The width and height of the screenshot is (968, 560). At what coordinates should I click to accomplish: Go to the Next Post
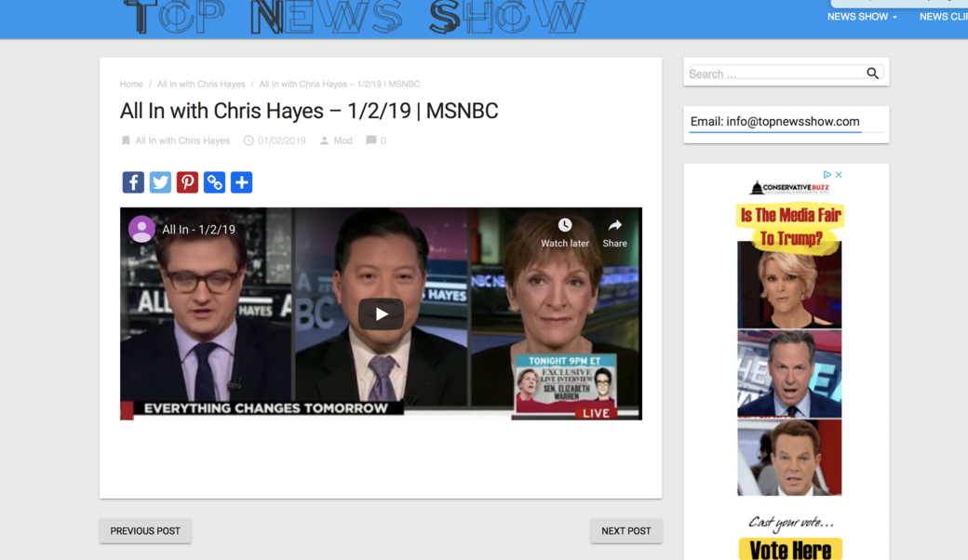[x=625, y=530]
